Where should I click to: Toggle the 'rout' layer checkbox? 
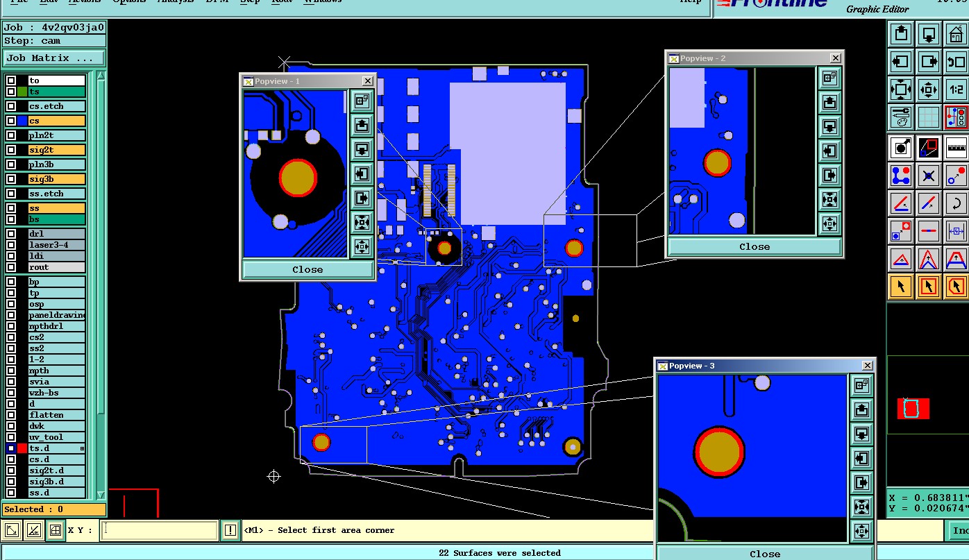click(11, 267)
